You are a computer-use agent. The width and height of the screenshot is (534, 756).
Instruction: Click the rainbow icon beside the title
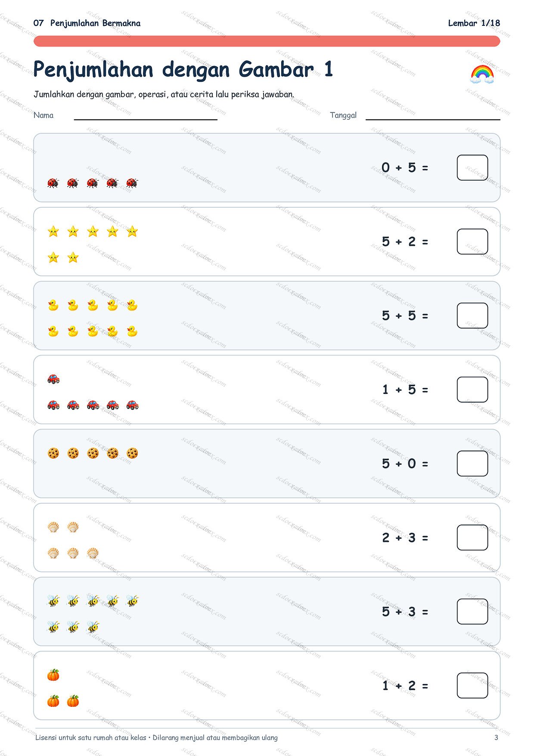coord(482,74)
